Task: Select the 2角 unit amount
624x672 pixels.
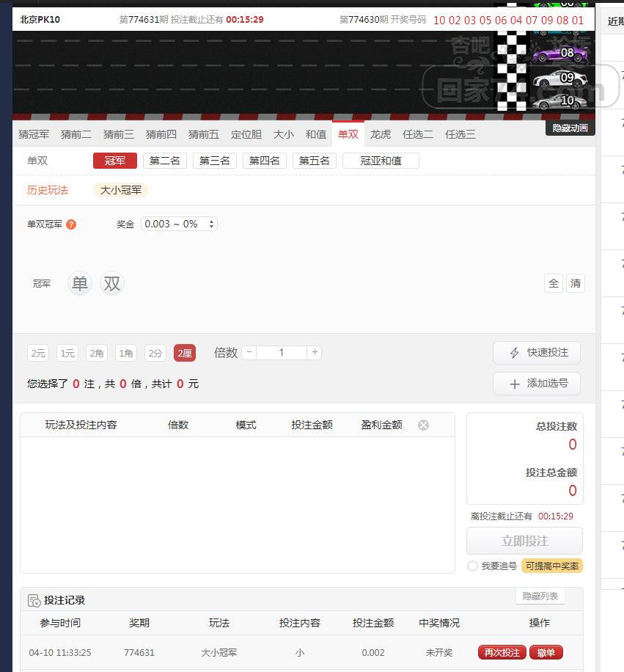Action: tap(96, 353)
